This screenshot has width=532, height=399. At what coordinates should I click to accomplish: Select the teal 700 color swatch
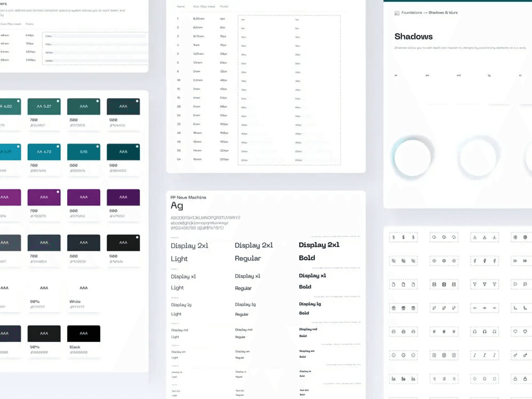[44, 152]
